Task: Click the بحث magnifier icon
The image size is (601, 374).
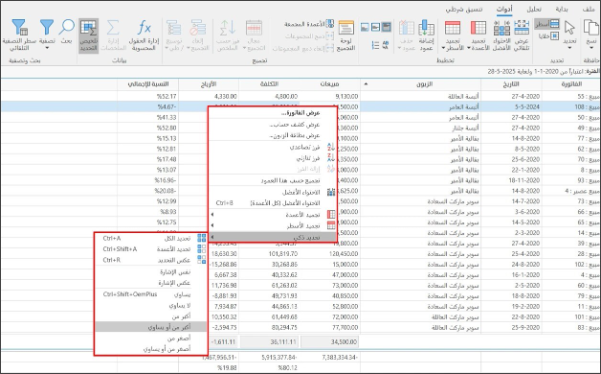Action: pyautogui.click(x=67, y=27)
